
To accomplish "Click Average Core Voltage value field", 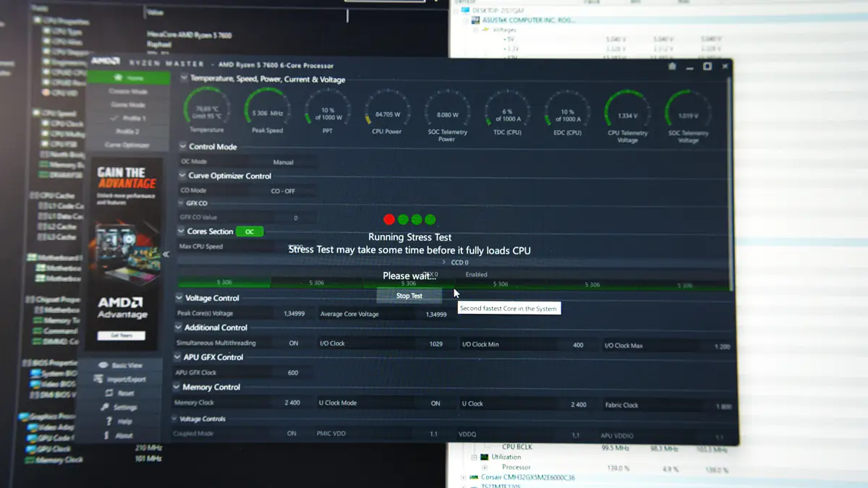I will point(436,314).
